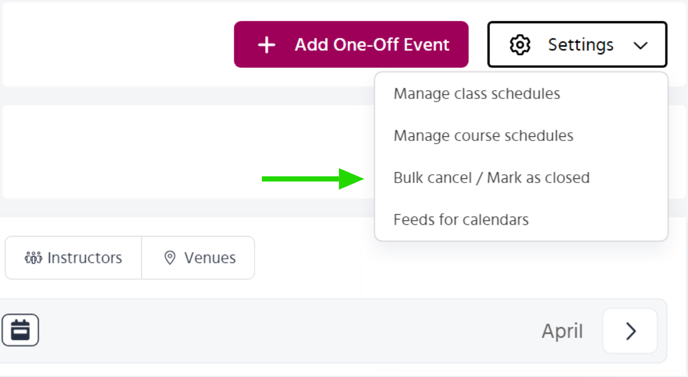Click the Add One-Off Event button
688x377 pixels.
pyautogui.click(x=351, y=44)
